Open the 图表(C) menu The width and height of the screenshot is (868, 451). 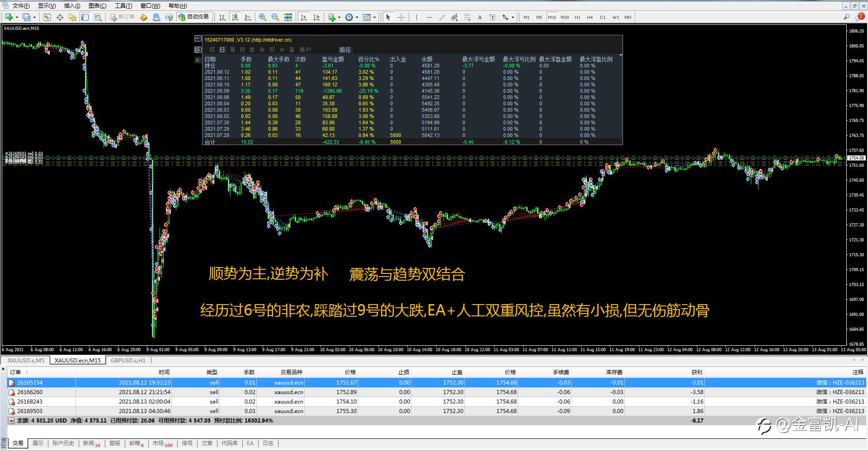pos(98,6)
